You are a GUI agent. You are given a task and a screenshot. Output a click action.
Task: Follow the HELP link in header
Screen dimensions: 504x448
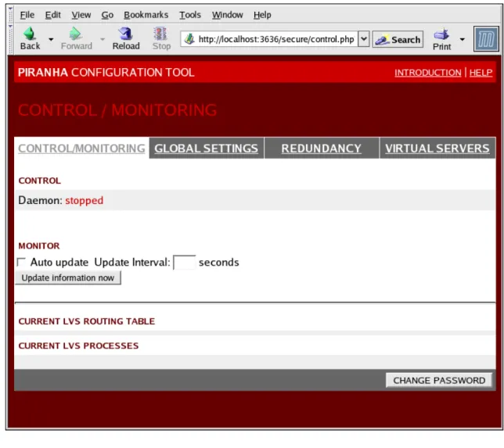tap(481, 73)
